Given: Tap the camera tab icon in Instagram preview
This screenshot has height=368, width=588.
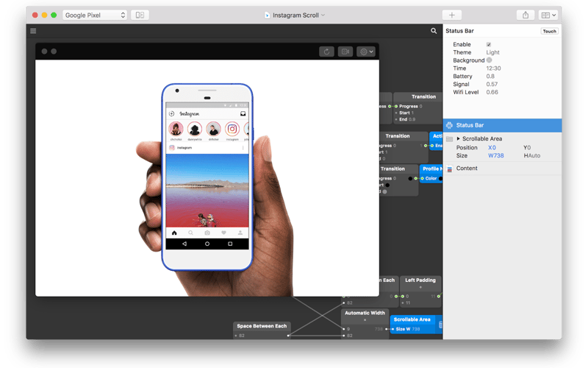Looking at the screenshot, I should [x=207, y=233].
